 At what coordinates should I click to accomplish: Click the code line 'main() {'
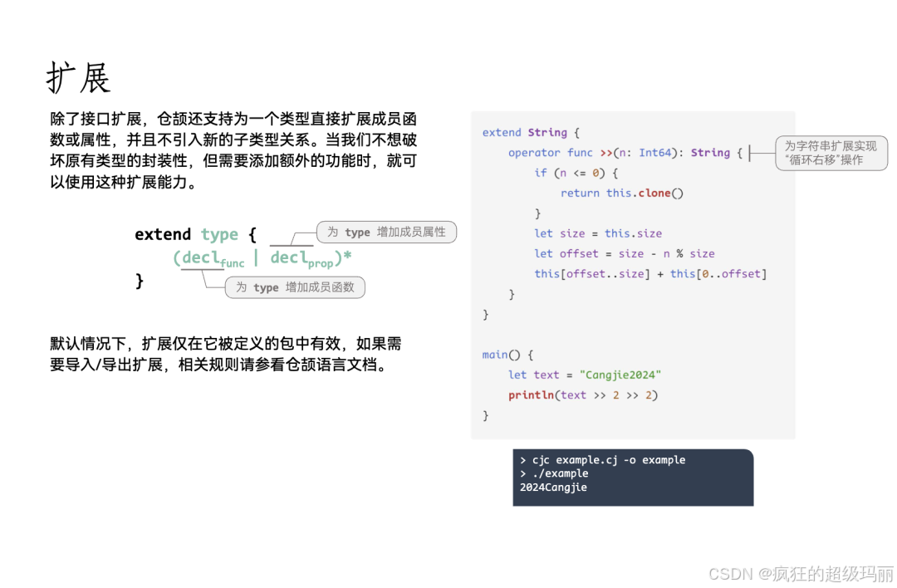click(x=507, y=355)
